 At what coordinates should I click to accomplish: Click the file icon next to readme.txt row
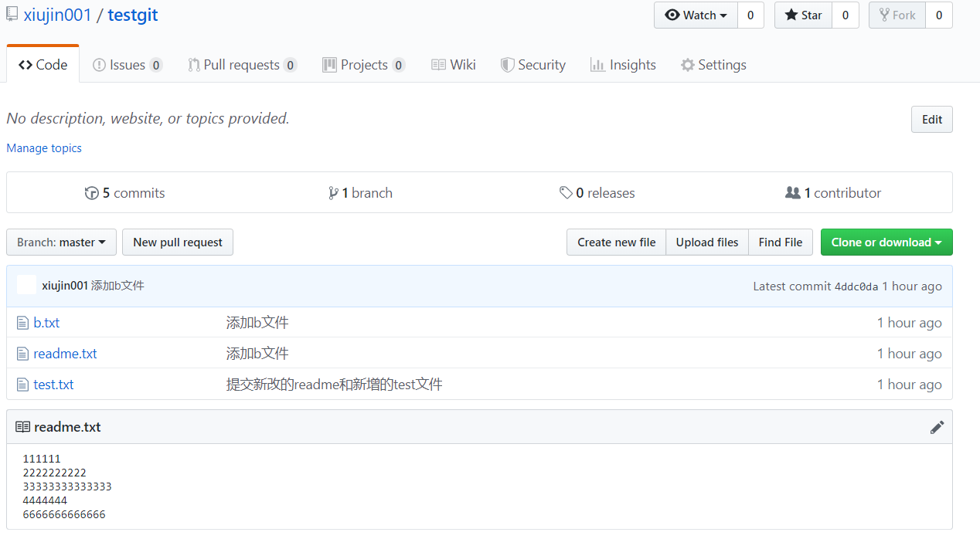pos(22,354)
